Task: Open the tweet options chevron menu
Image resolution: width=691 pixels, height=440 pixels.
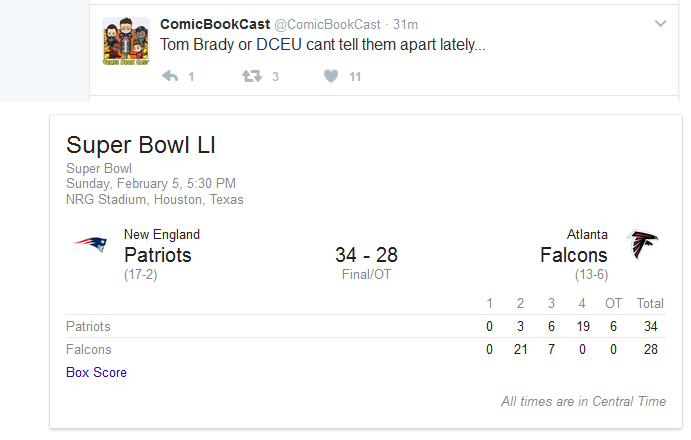Action: click(x=660, y=23)
